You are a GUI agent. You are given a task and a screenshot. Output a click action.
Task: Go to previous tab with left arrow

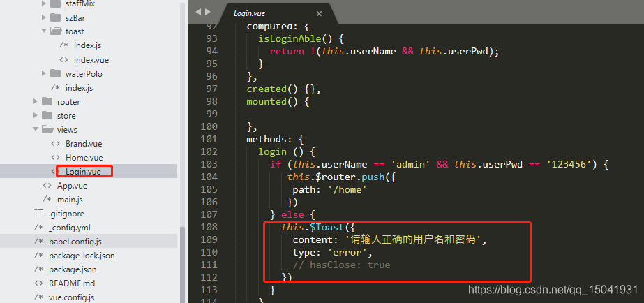click(198, 12)
